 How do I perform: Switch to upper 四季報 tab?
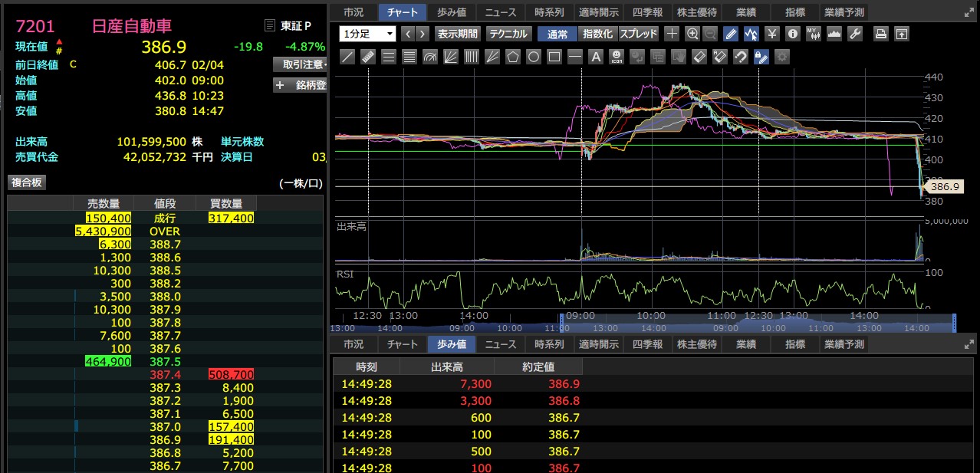[x=647, y=12]
